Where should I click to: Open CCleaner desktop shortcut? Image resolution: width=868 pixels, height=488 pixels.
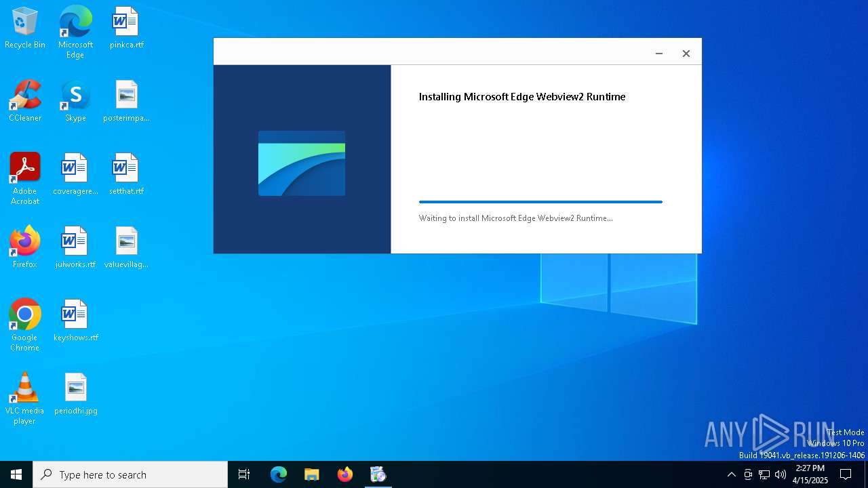pos(25,101)
